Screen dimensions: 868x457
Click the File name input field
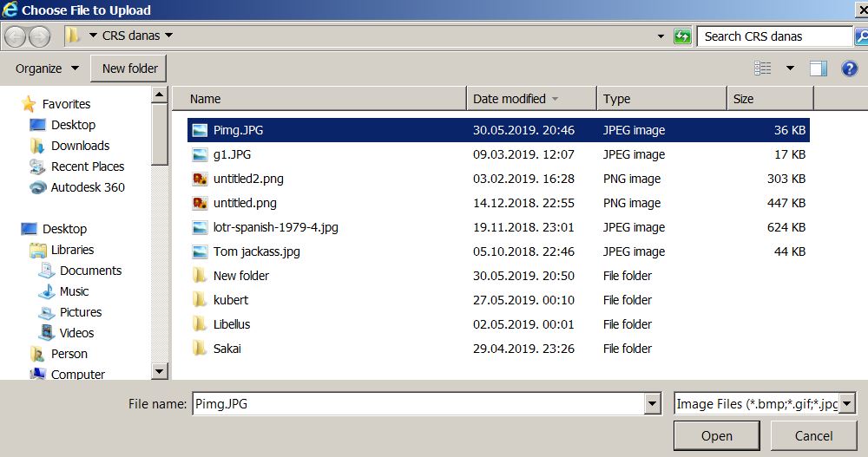pyautogui.click(x=418, y=404)
